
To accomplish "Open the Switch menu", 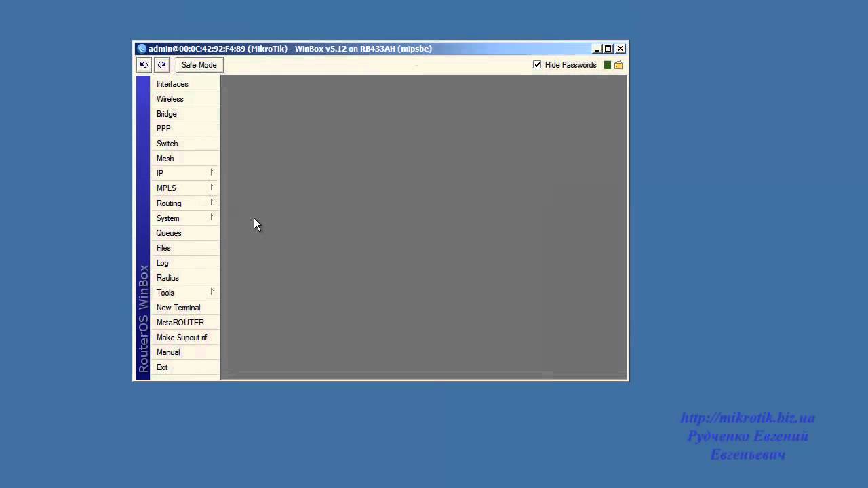I will (x=185, y=144).
